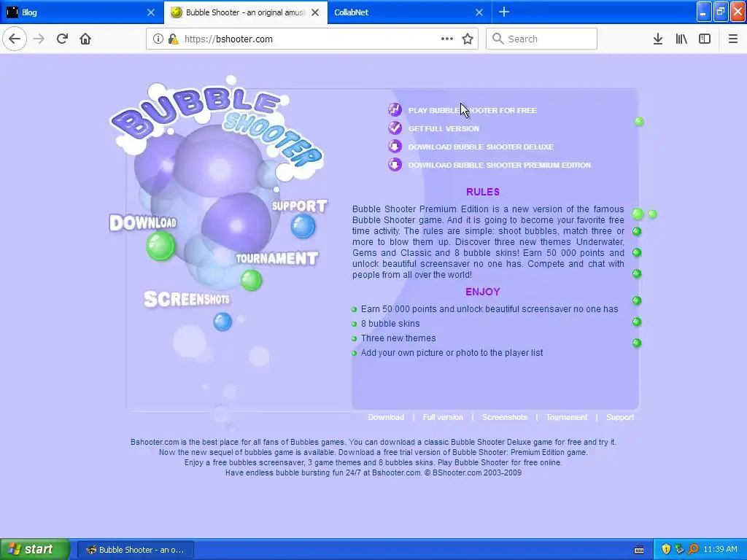
Task: Focus the browser Search box
Action: click(x=541, y=39)
